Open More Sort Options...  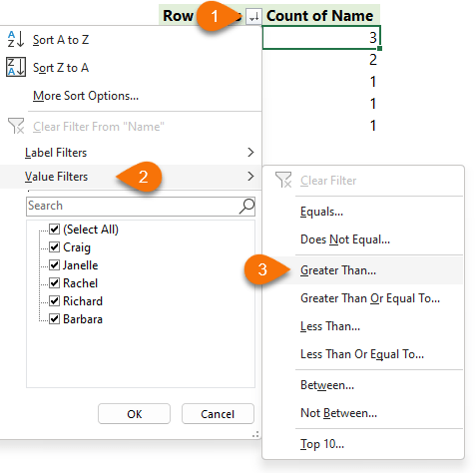pos(86,96)
